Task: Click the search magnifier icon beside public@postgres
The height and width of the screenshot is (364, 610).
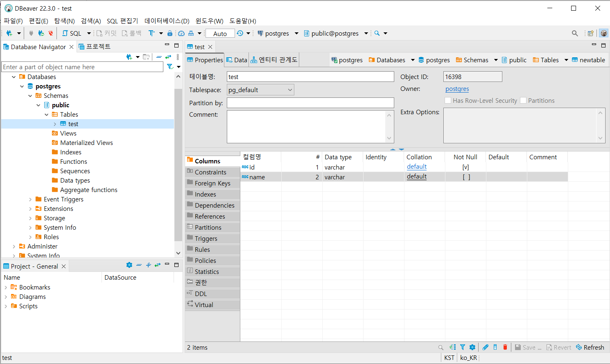Action: pyautogui.click(x=377, y=33)
